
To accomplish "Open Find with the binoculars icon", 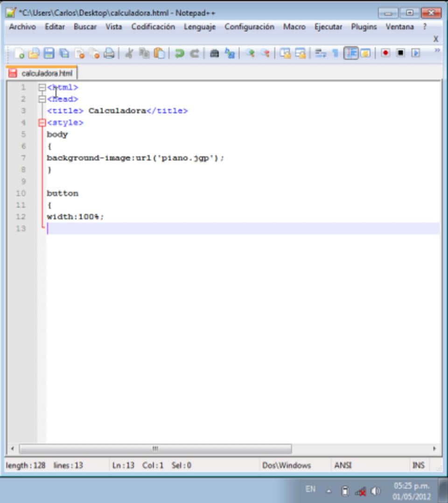I will (214, 53).
